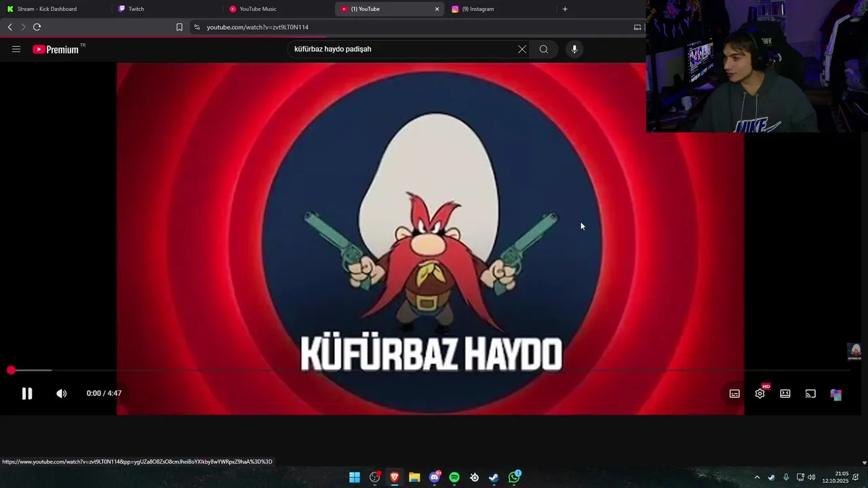
Task: Click the microphone icon in the system tray
Action: (x=786, y=477)
